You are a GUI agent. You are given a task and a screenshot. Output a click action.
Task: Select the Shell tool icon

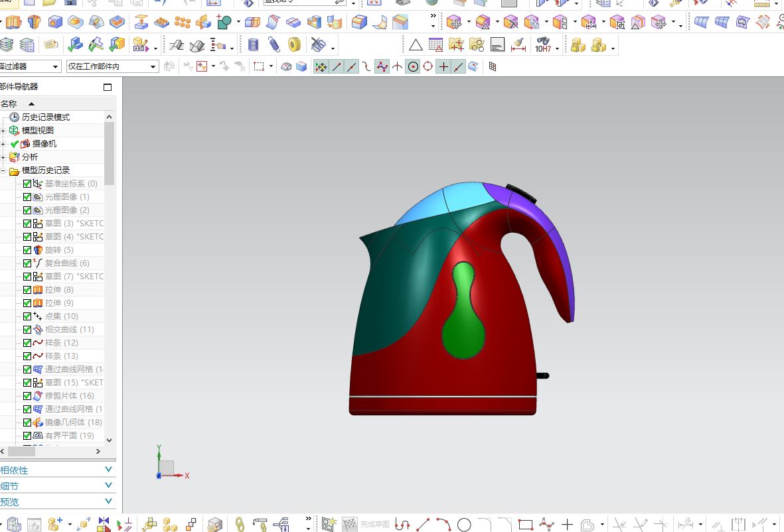[x=314, y=23]
